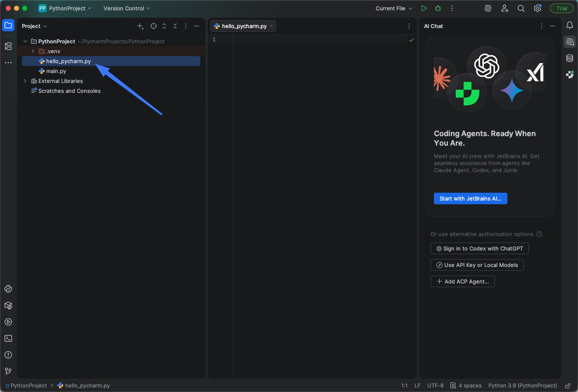Screen dimensions: 578x392
Task: Click the green inspection checkmark in editor
Action: [411, 40]
